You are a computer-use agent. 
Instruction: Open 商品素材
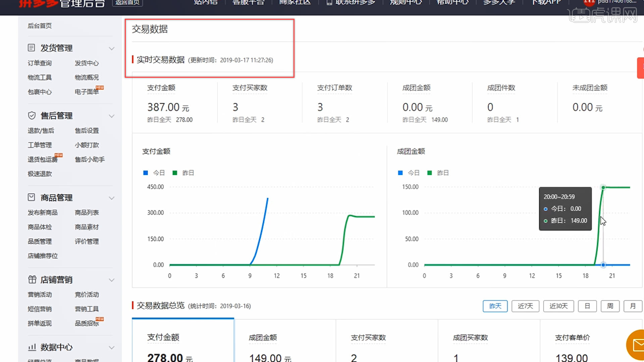click(87, 227)
